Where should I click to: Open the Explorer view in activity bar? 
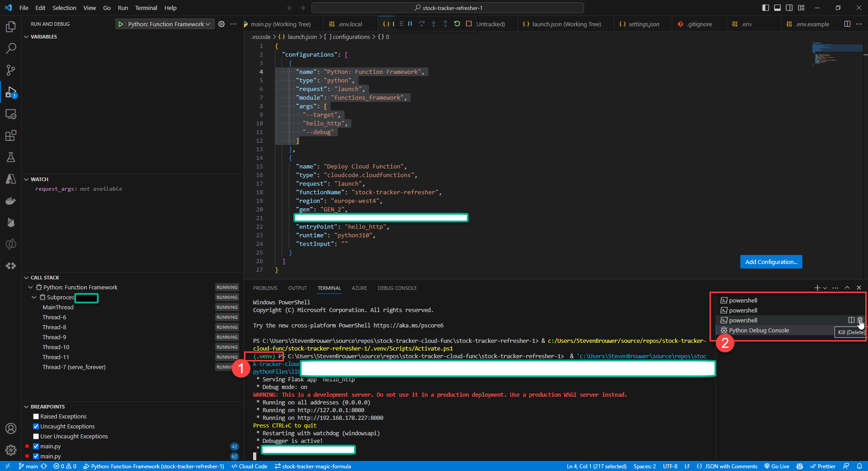coord(11,27)
